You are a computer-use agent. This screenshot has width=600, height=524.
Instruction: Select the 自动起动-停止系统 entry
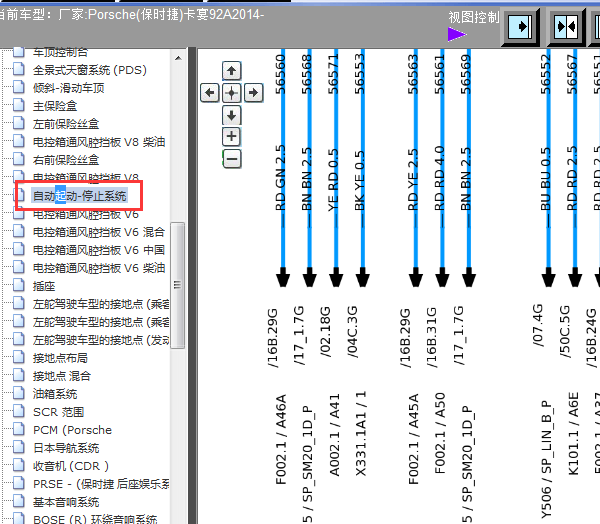(79, 196)
